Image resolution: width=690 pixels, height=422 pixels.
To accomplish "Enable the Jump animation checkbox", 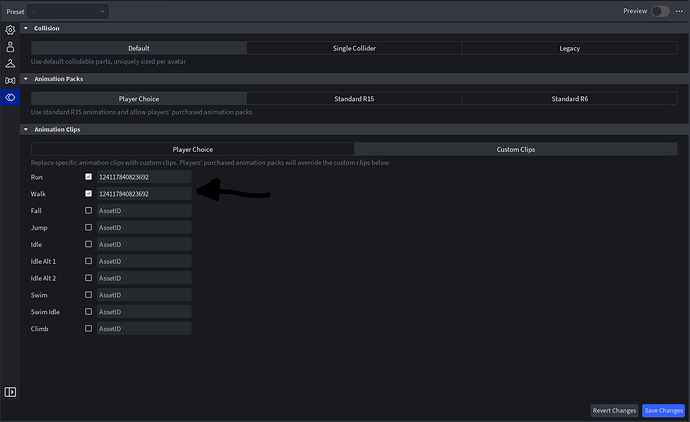I will click(x=88, y=227).
